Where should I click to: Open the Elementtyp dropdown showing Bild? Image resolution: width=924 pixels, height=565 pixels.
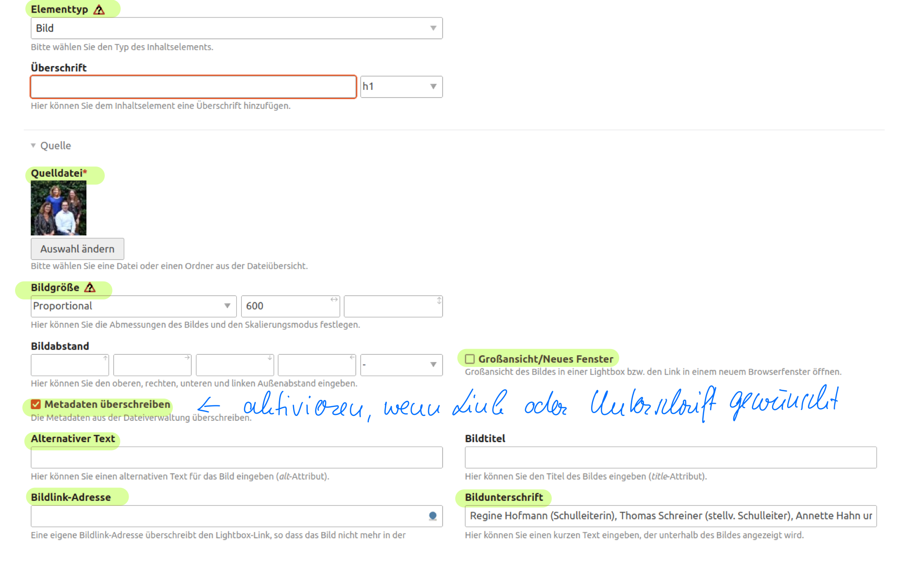point(236,28)
